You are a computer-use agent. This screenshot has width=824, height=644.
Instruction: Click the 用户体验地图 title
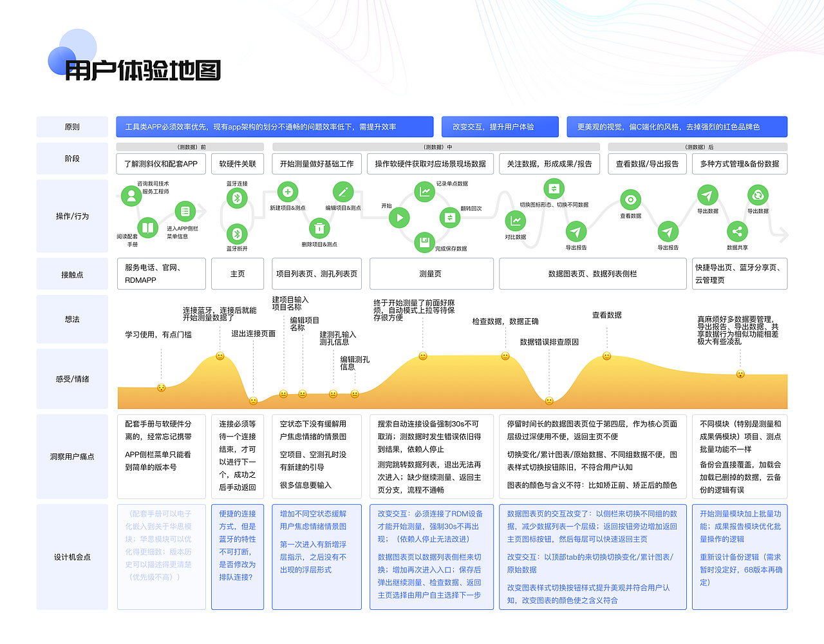click(x=143, y=70)
